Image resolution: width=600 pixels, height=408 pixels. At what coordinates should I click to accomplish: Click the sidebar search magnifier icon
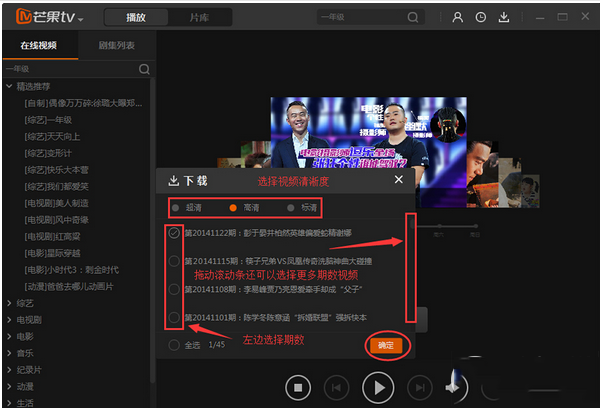[144, 69]
